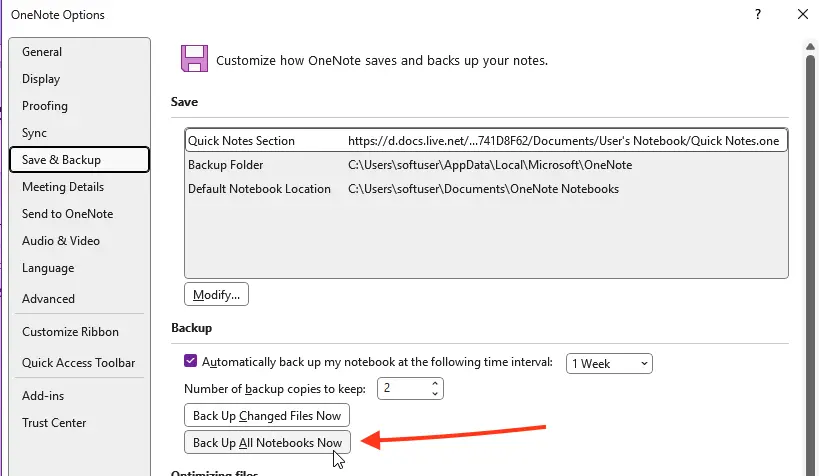Click the floppy disk save icon
Viewport: 824px width, 476px height.
[x=194, y=59]
